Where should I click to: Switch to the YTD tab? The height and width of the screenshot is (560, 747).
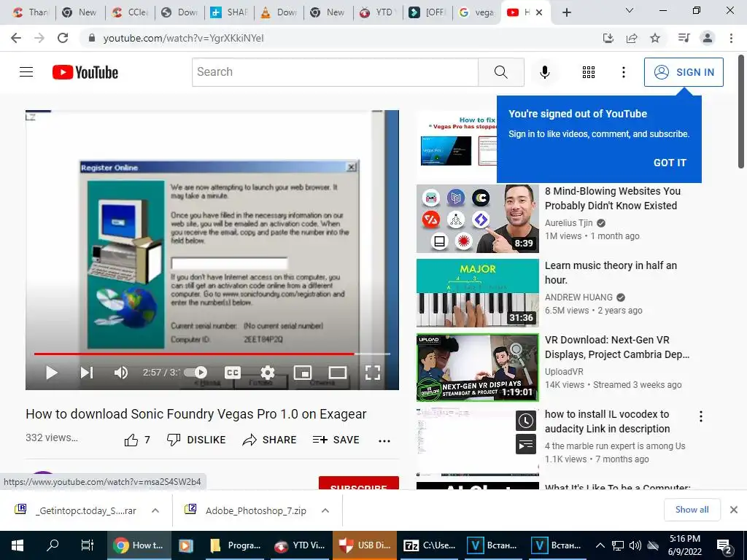[x=378, y=12]
